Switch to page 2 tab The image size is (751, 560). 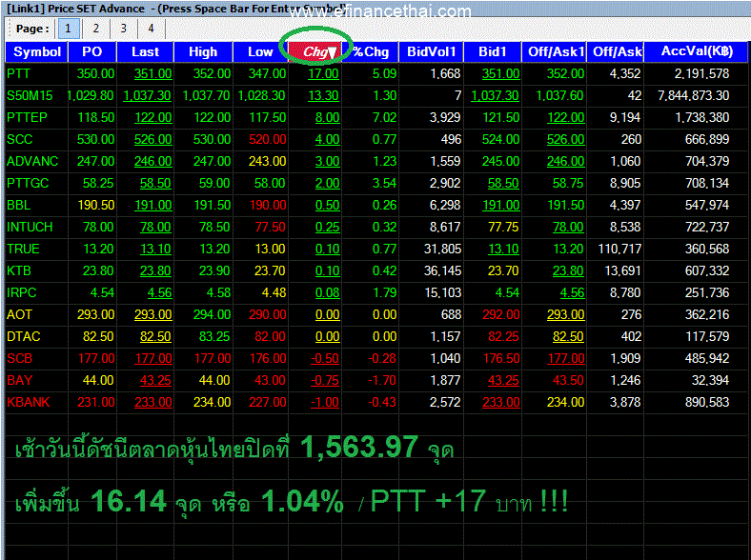coord(96,29)
